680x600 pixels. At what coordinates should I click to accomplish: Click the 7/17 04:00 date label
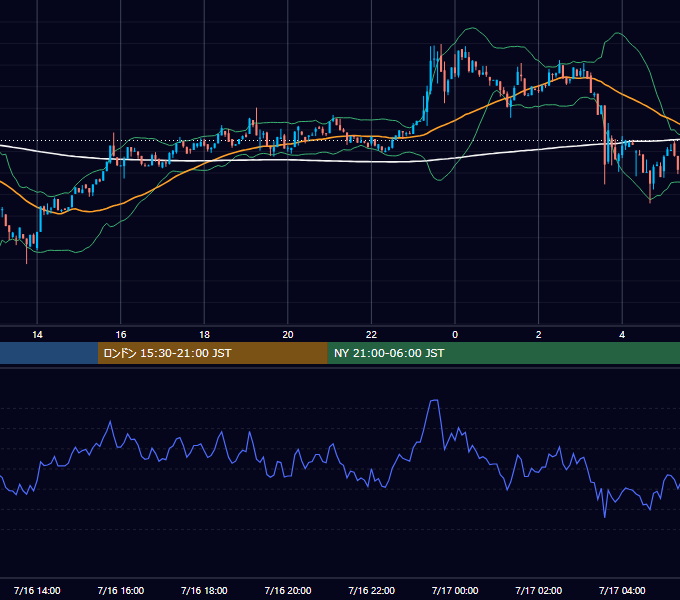point(622,590)
